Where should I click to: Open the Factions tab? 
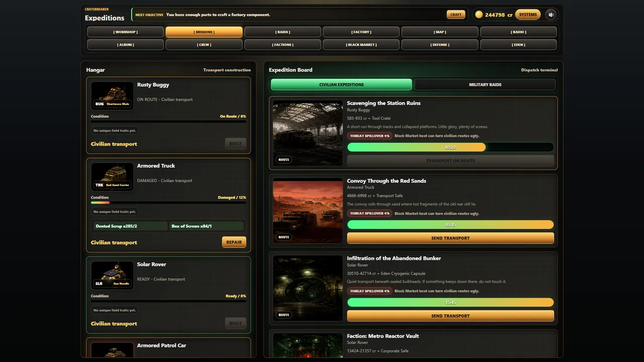coord(283,44)
